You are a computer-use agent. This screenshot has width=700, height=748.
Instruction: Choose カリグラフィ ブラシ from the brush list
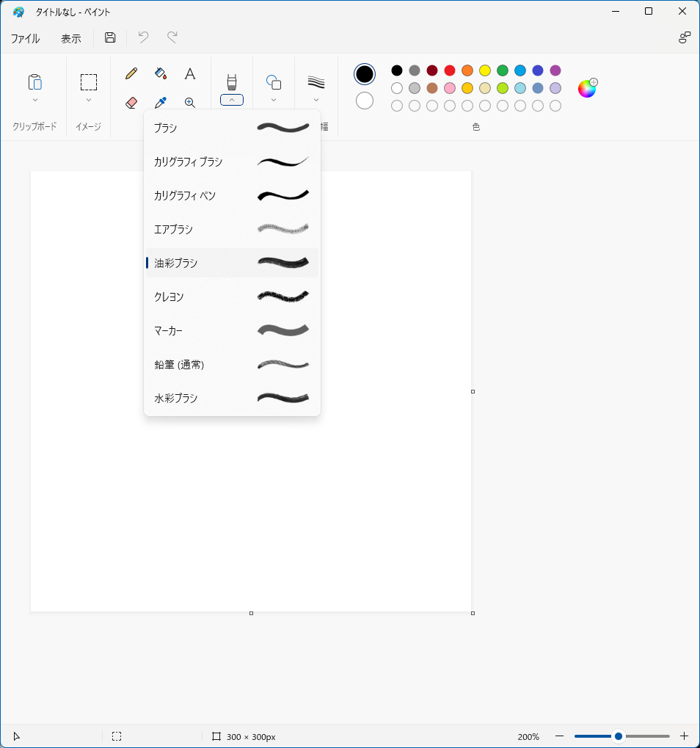click(x=232, y=161)
